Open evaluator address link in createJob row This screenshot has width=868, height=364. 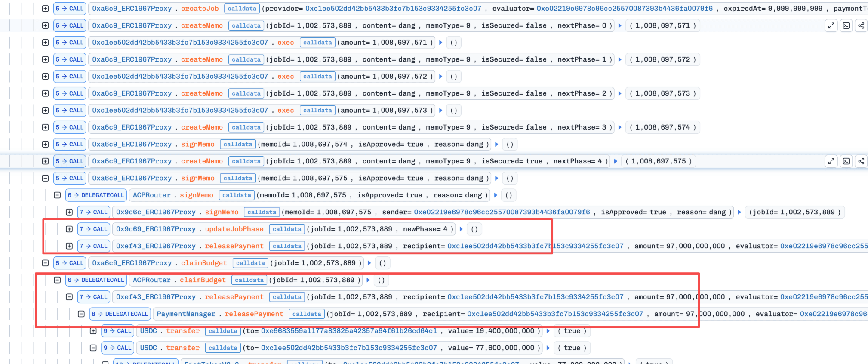coord(625,9)
